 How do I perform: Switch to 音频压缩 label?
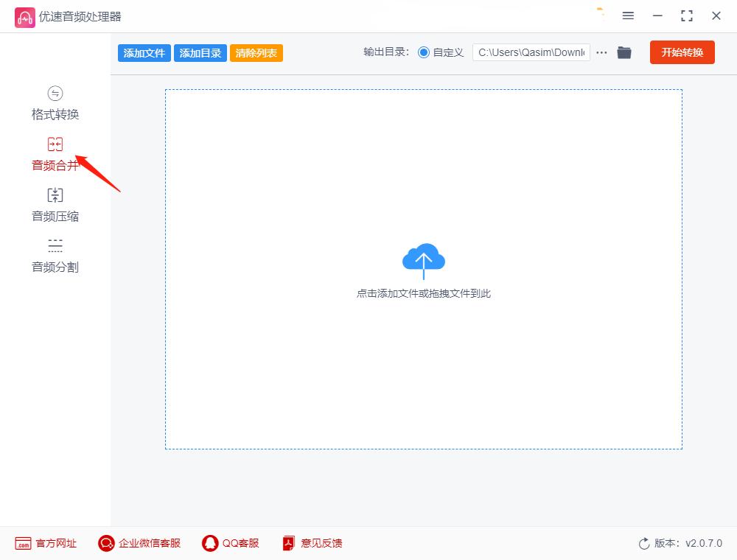pyautogui.click(x=55, y=216)
